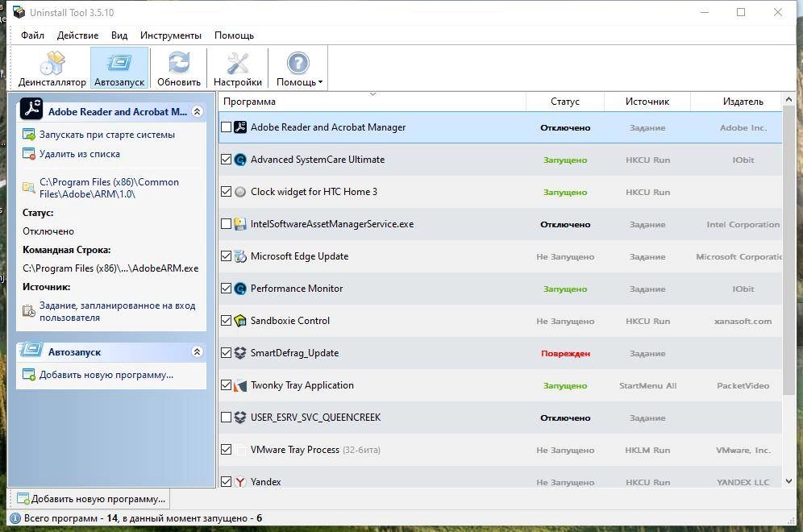This screenshot has width=803, height=532.
Task: Click the USER_ESRV_SVC_QUEENCREEK row icon
Action: coord(240,418)
